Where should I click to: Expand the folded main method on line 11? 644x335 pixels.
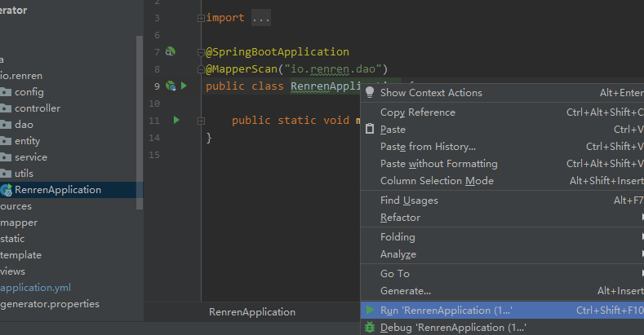point(201,121)
